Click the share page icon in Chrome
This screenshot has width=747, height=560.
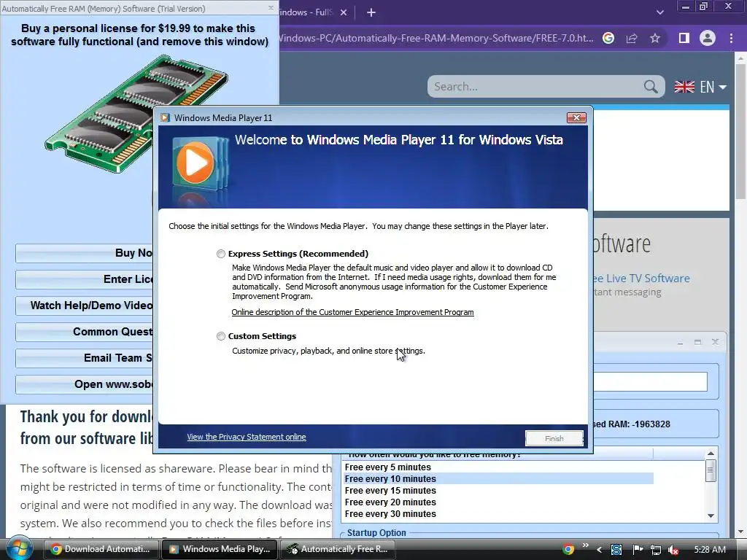tap(632, 38)
